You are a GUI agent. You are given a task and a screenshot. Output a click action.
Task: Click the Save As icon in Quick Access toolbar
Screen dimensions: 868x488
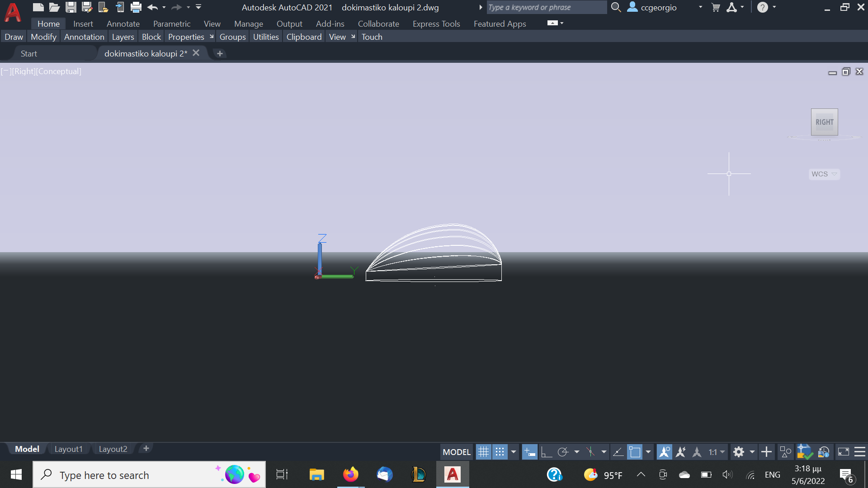[x=87, y=7]
